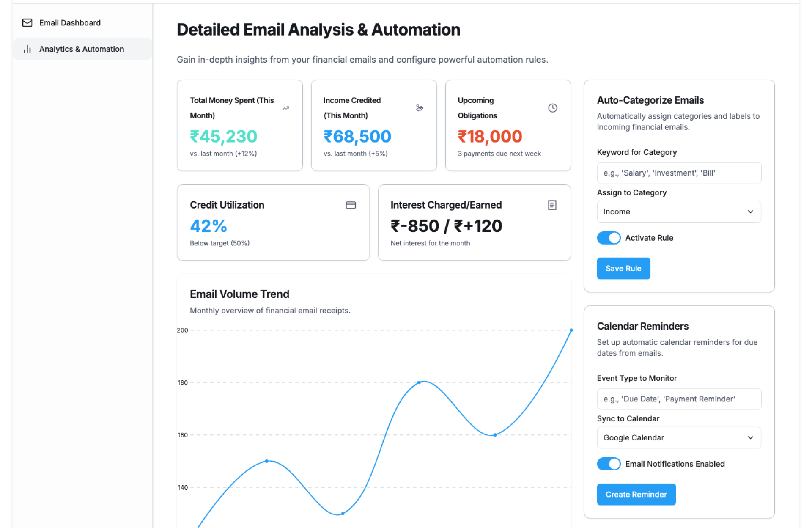Viewport: 812px width, 528px height.
Task: Click the envelope icon beside Email Dashboard
Action: [27, 23]
